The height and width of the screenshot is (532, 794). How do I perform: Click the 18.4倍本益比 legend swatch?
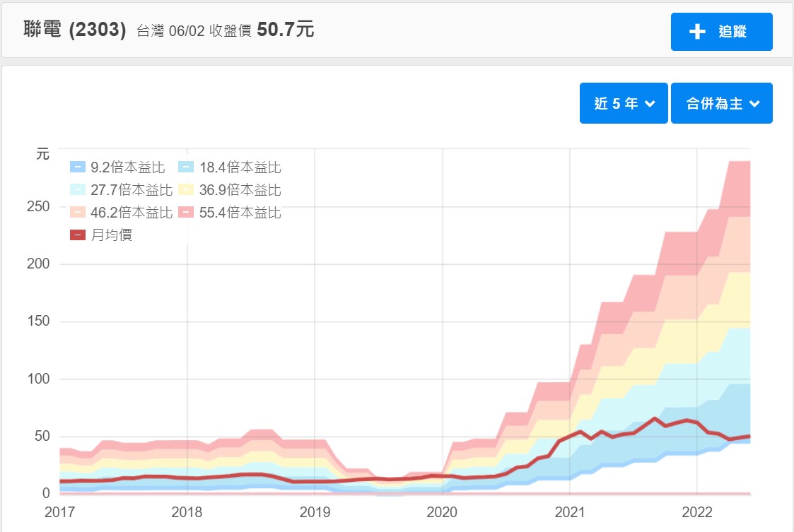point(186,167)
